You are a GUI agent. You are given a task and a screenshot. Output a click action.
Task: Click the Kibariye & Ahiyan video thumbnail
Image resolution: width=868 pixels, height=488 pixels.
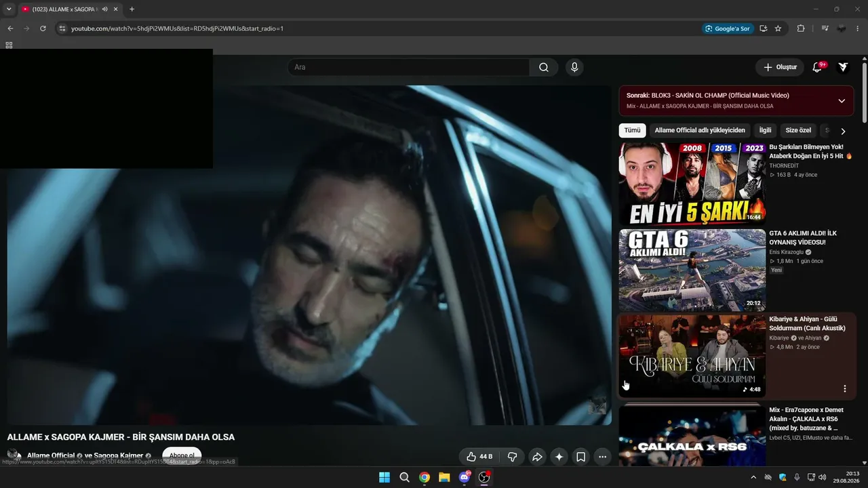click(x=692, y=356)
